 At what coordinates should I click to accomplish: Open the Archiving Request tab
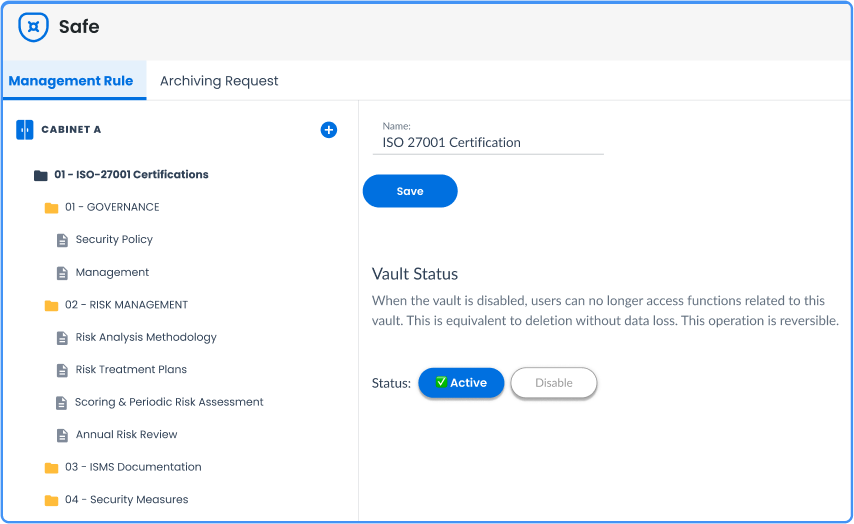click(219, 81)
